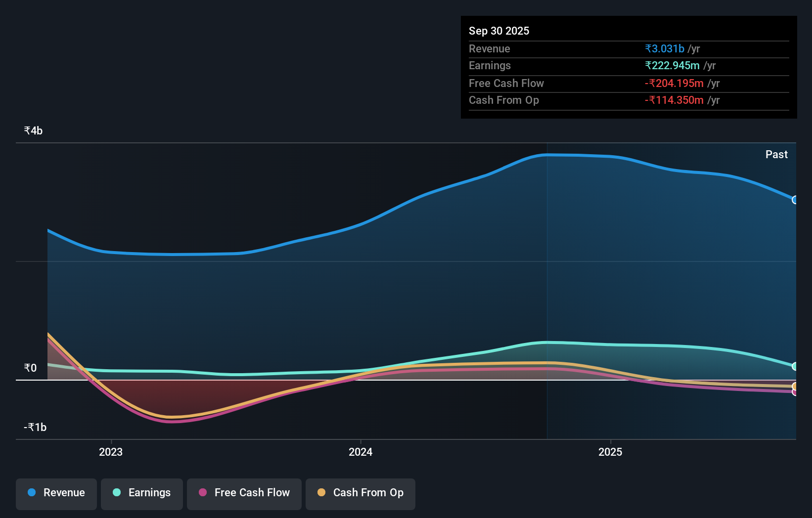Click the ₹0 gridline on the value axis
The image size is (812, 518).
pyautogui.click(x=31, y=368)
